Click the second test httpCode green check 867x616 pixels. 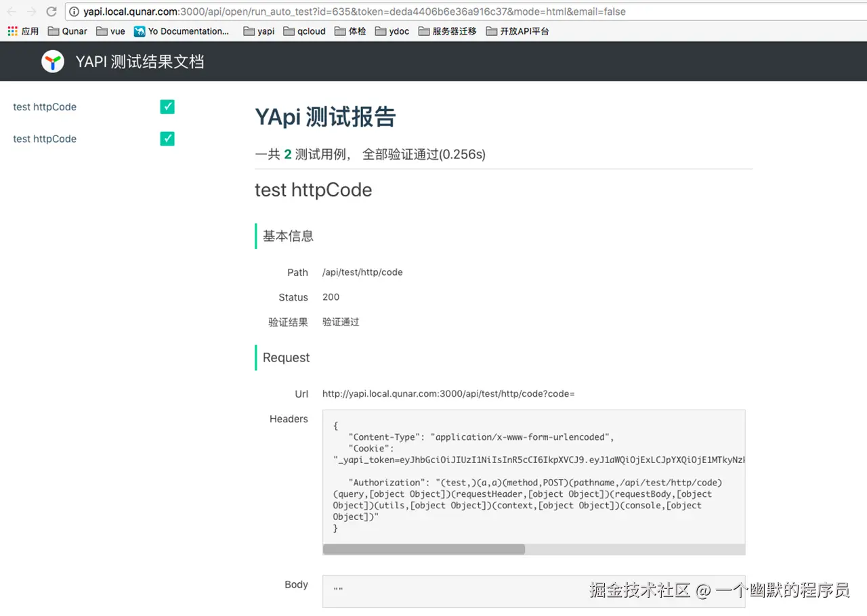click(167, 139)
